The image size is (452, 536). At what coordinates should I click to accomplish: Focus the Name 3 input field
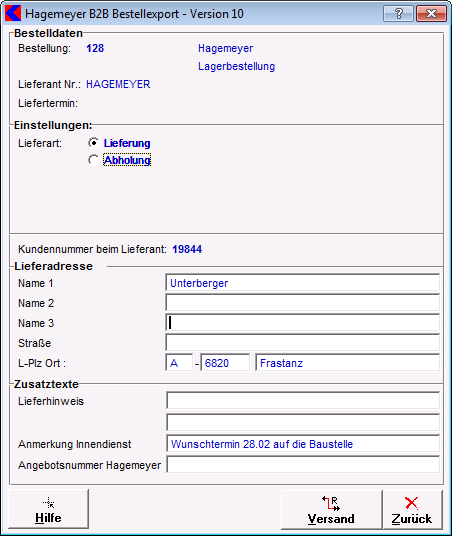point(303,323)
